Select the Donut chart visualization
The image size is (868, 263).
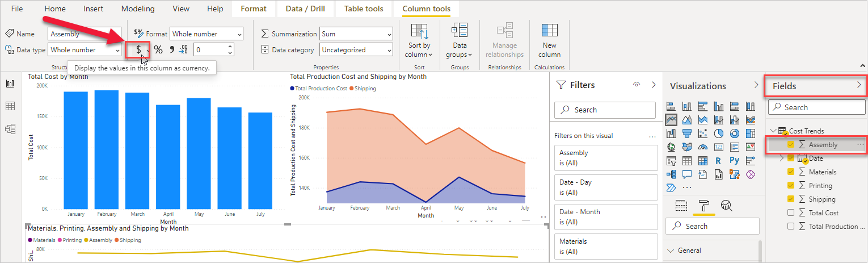735,133
